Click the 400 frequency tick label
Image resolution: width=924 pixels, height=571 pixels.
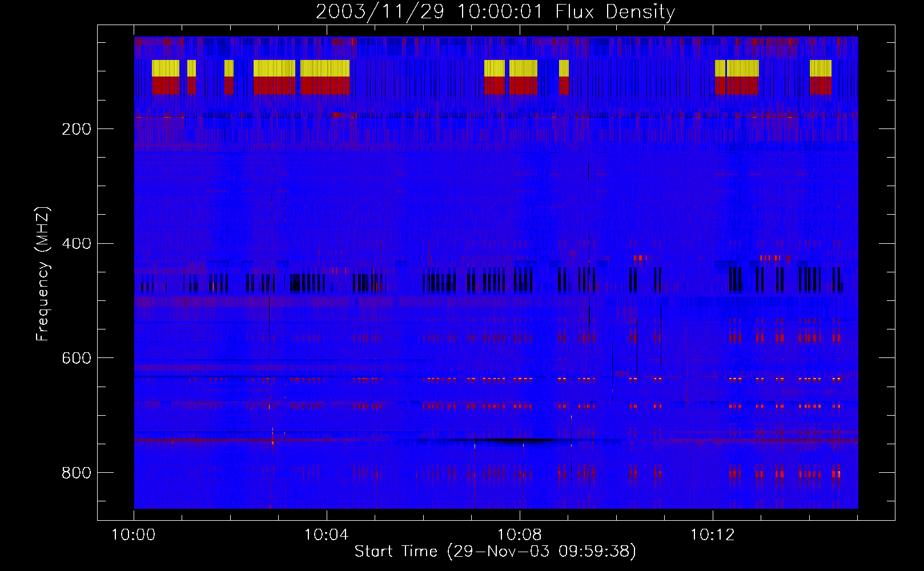tap(77, 244)
